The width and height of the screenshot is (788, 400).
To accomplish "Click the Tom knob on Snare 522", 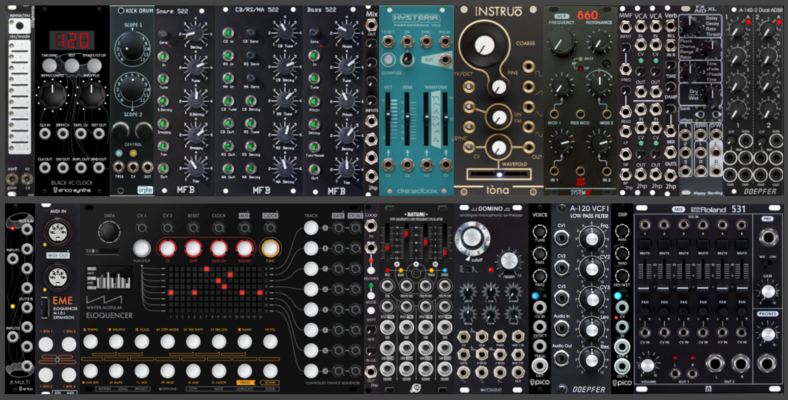I will [x=195, y=167].
